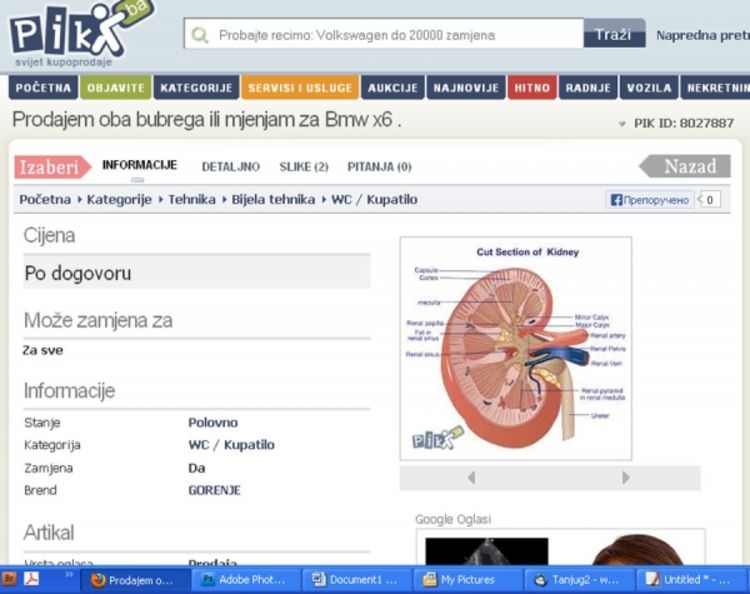
Task: Open Napredna pretraga link
Action: pyautogui.click(x=702, y=35)
